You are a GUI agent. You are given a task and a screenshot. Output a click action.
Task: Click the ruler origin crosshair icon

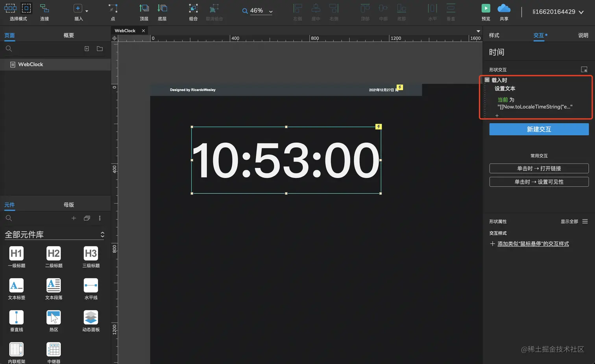(x=115, y=38)
